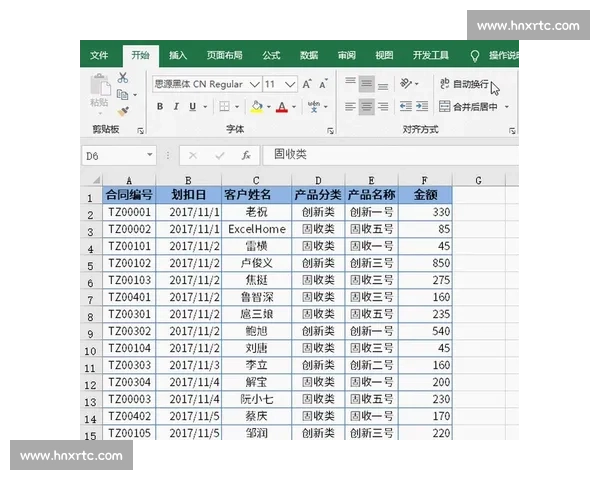This screenshot has width=600, height=480.
Task: Open the File (文件) tab
Action: [x=99, y=56]
